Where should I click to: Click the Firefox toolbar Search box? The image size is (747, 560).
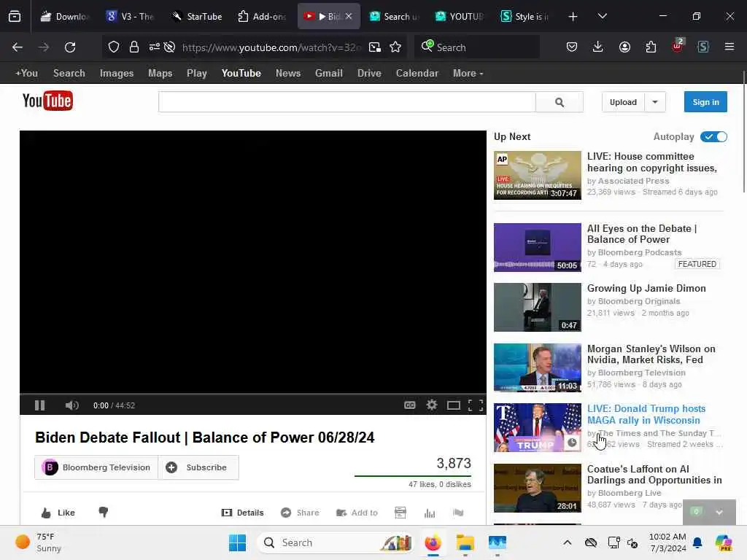(x=478, y=47)
